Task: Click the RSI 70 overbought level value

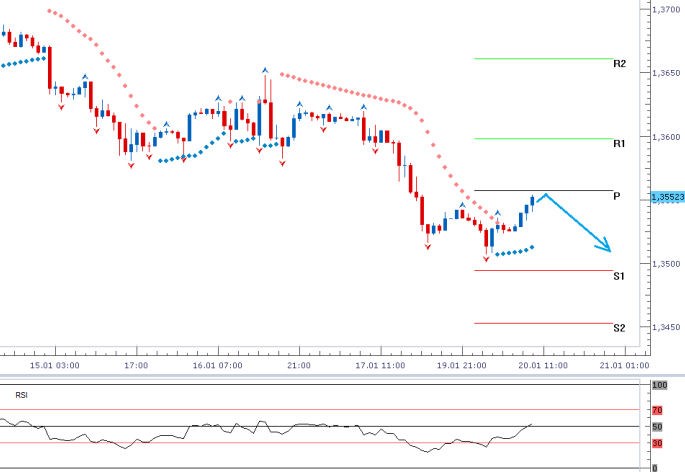Action: 657,410
